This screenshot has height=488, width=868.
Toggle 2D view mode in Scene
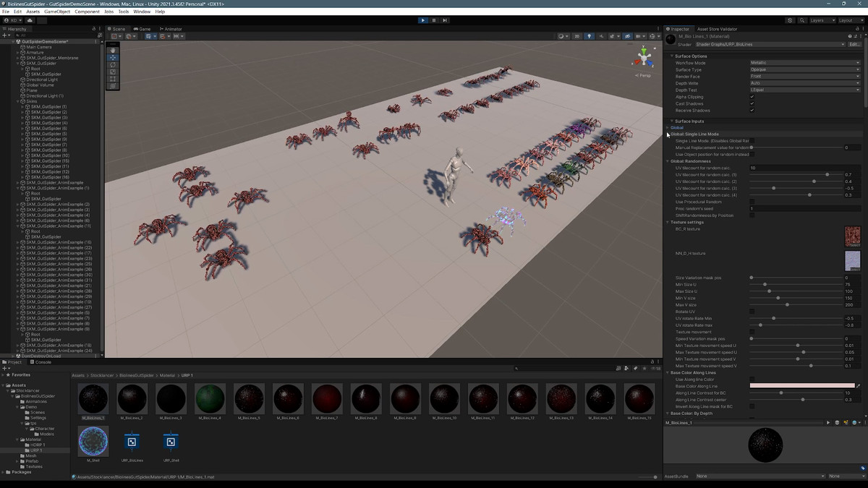576,36
